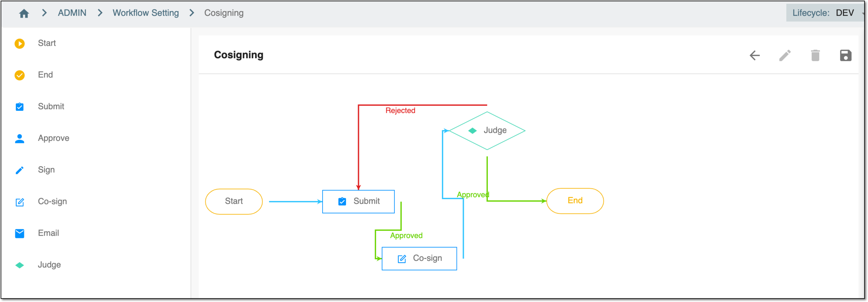
Task: Click the Approve person icon in palette
Action: [20, 139]
